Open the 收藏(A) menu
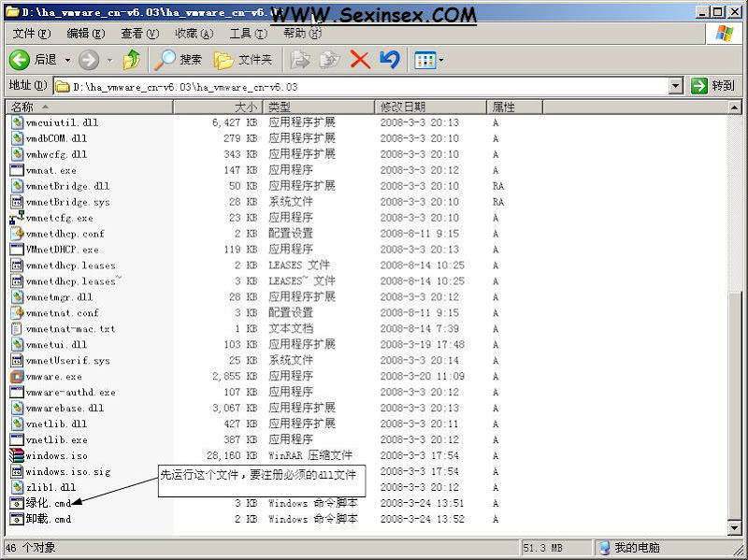 tap(194, 34)
